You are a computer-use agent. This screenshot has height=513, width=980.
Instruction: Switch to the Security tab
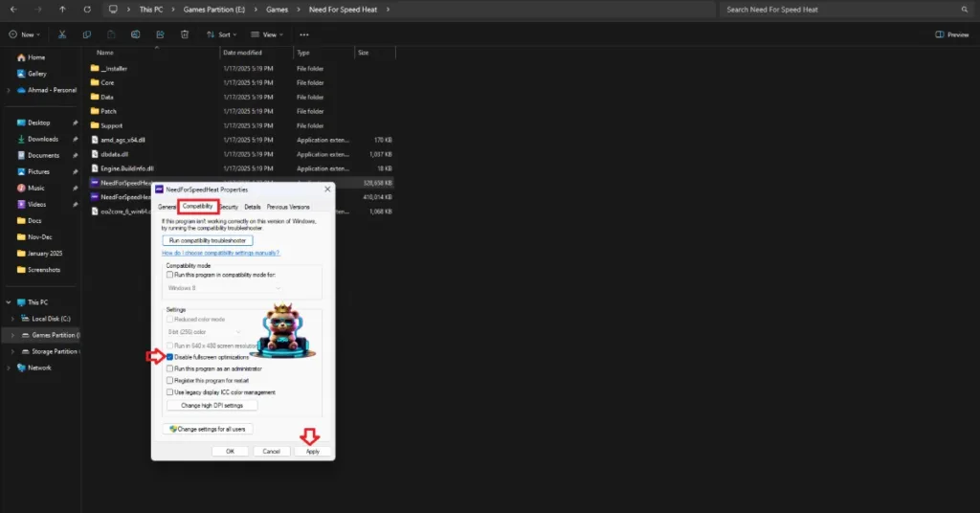pos(229,207)
